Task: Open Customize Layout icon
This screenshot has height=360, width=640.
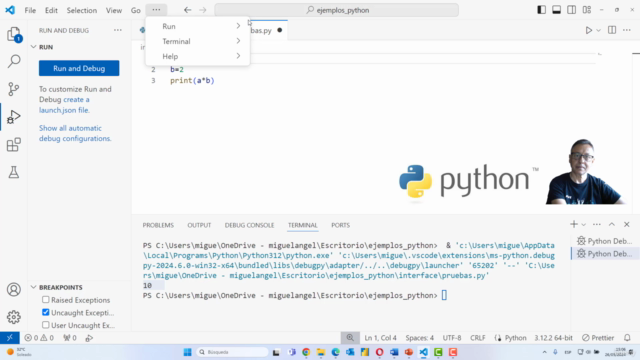Action: 587,10
